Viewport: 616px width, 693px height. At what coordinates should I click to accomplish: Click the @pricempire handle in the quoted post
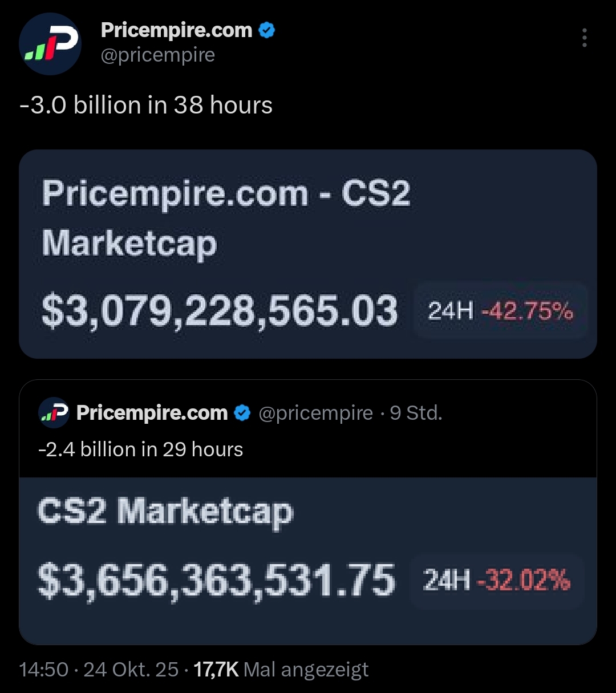coord(315,413)
